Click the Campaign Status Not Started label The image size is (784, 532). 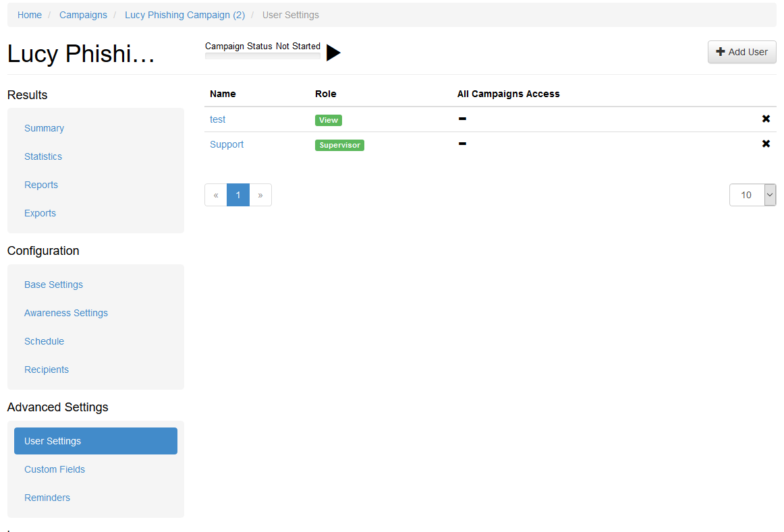(x=262, y=46)
